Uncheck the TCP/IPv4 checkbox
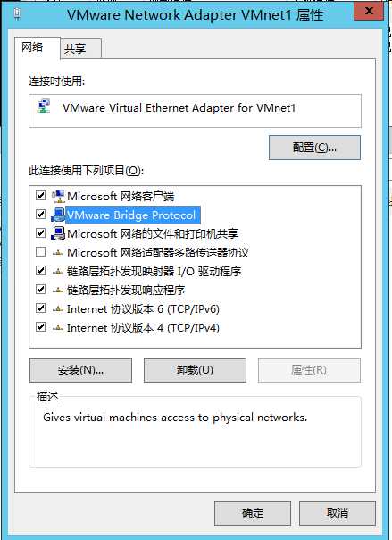Viewport: 392px width, 540px height. click(40, 326)
